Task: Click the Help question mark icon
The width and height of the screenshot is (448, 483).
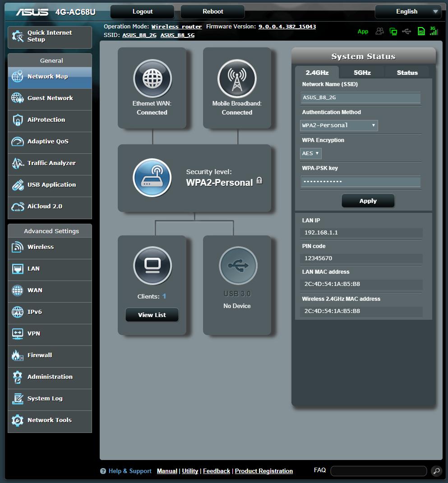Action: pyautogui.click(x=103, y=471)
